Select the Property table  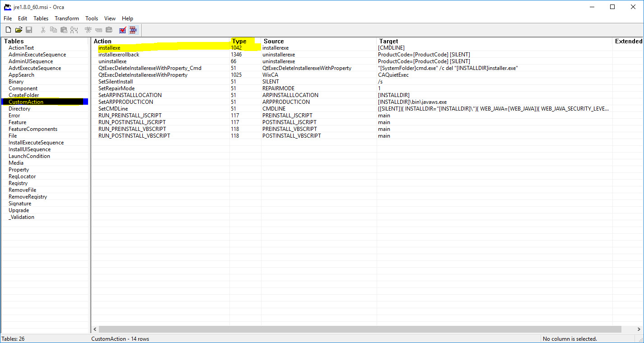pos(19,170)
